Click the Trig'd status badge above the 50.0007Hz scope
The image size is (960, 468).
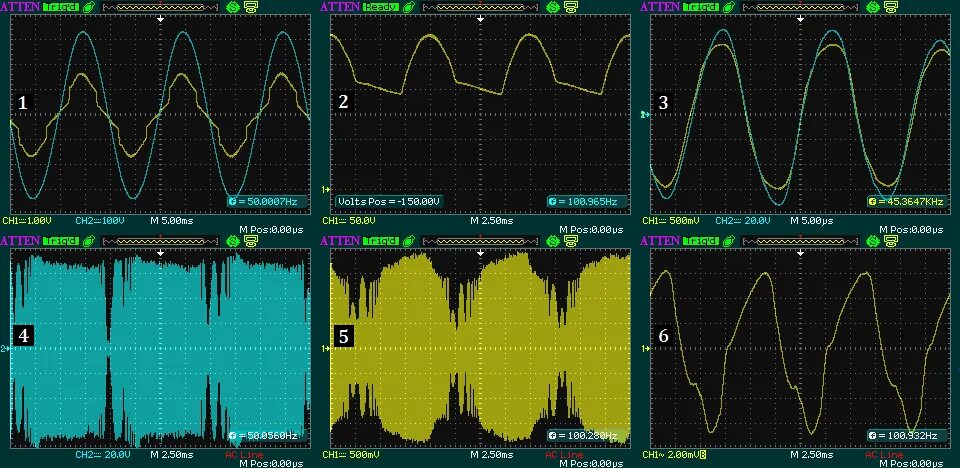[x=62, y=7]
